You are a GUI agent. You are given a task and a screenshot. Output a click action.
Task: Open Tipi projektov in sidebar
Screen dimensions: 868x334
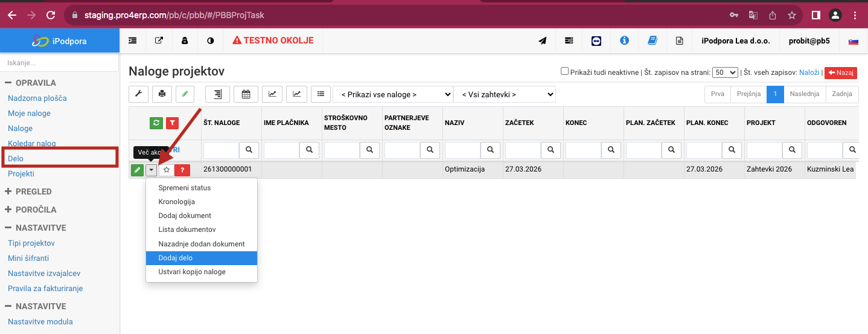[x=31, y=243]
